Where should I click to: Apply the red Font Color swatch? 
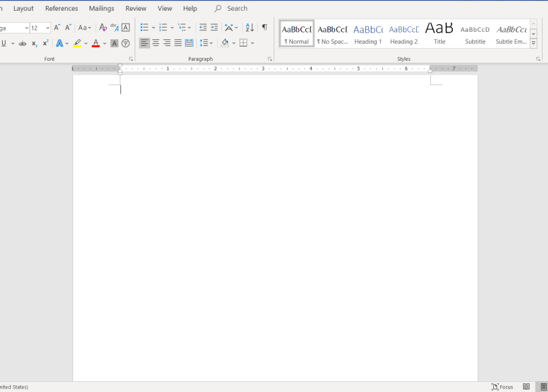(95, 43)
